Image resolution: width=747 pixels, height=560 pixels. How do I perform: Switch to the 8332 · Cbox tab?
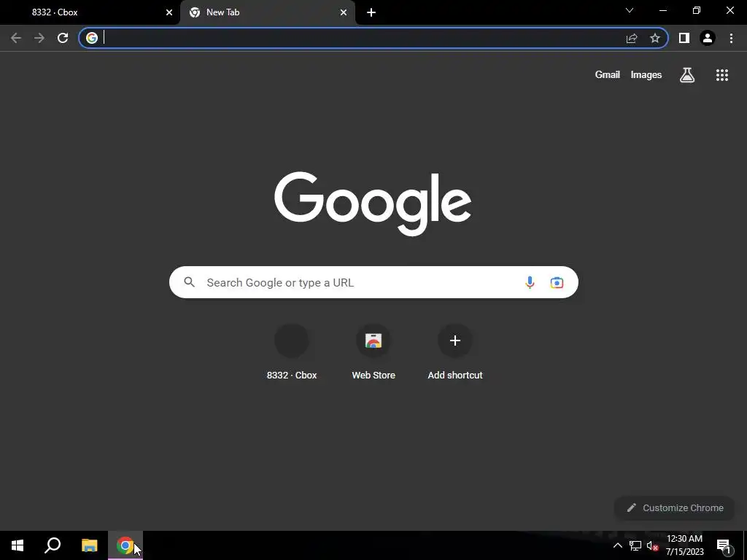point(90,12)
